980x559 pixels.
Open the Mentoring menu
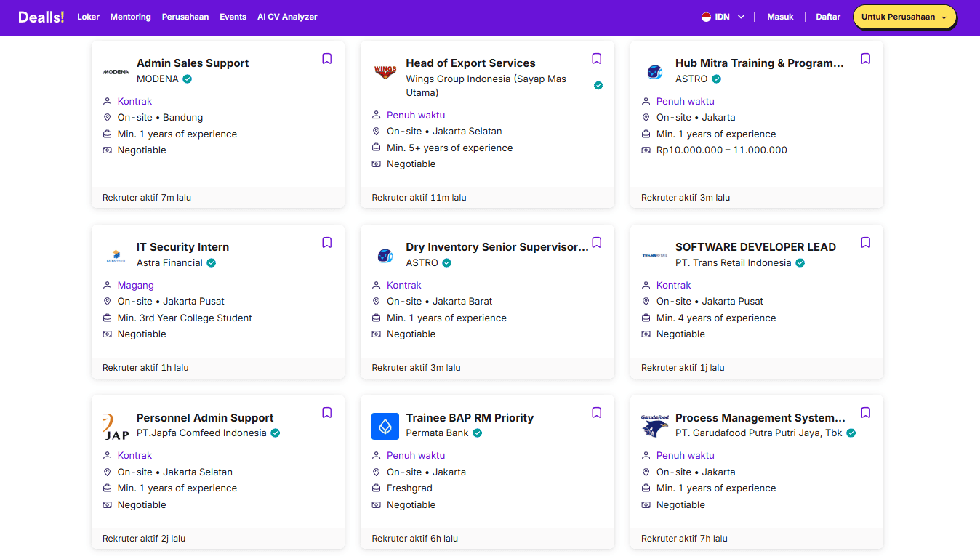pyautogui.click(x=131, y=17)
